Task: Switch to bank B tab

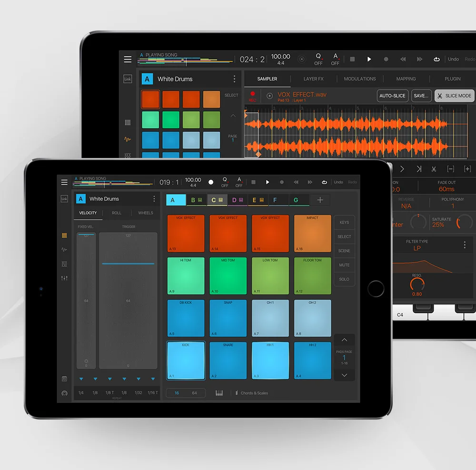Action: pyautogui.click(x=197, y=200)
